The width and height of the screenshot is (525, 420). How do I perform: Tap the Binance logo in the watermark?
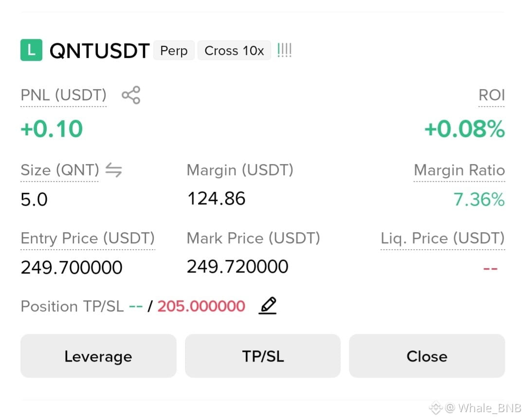435,407
